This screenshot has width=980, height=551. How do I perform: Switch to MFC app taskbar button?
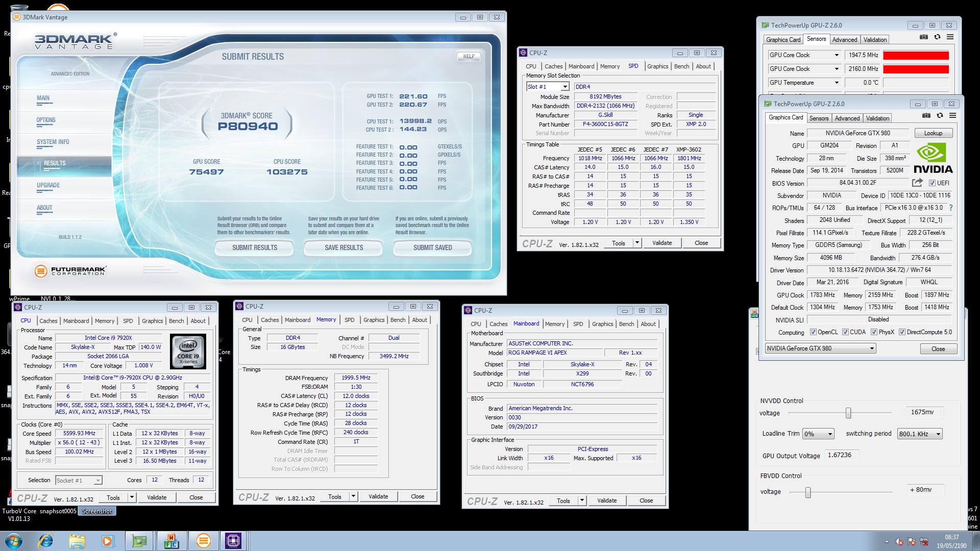click(x=171, y=541)
